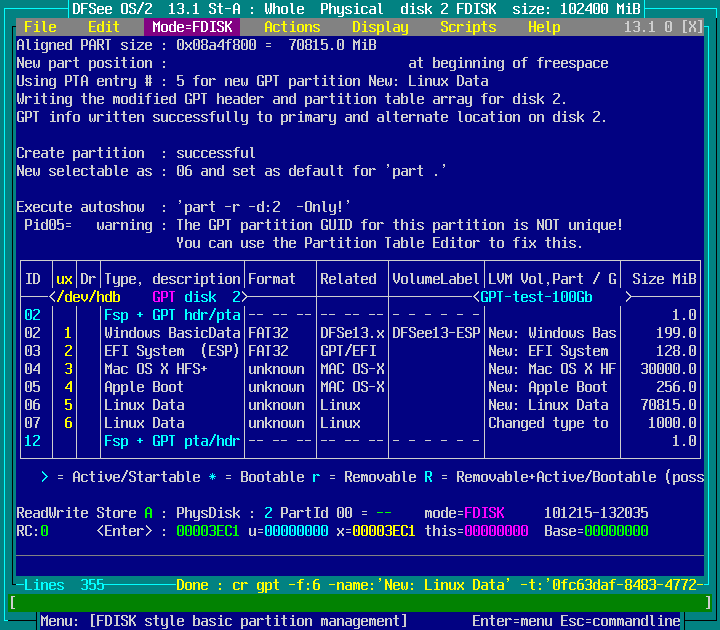Click the green command entry field
Viewport: 720px width, 630px height.
(x=360, y=603)
